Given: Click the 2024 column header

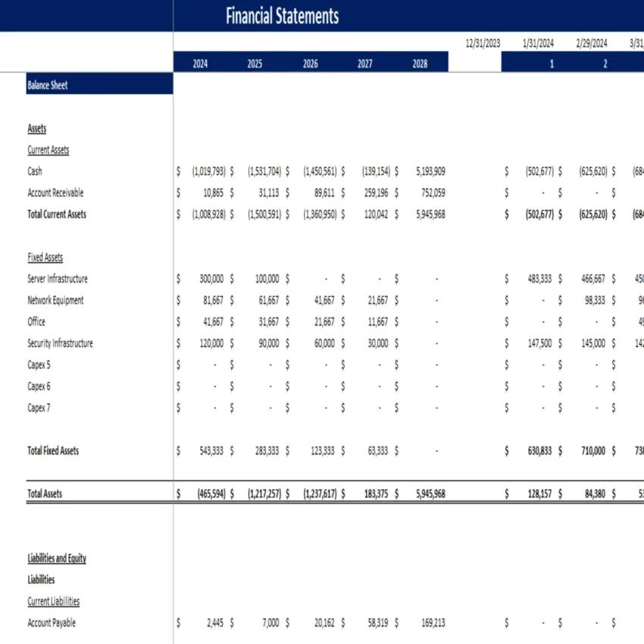Looking at the screenshot, I should click(x=199, y=62).
